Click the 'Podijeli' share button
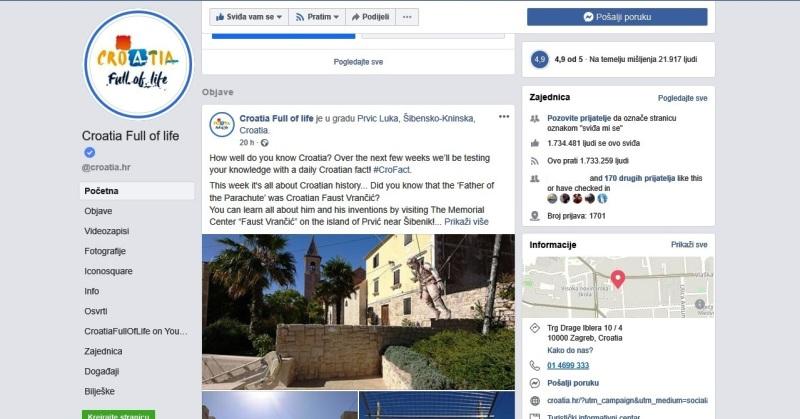800x419 pixels. click(370, 17)
